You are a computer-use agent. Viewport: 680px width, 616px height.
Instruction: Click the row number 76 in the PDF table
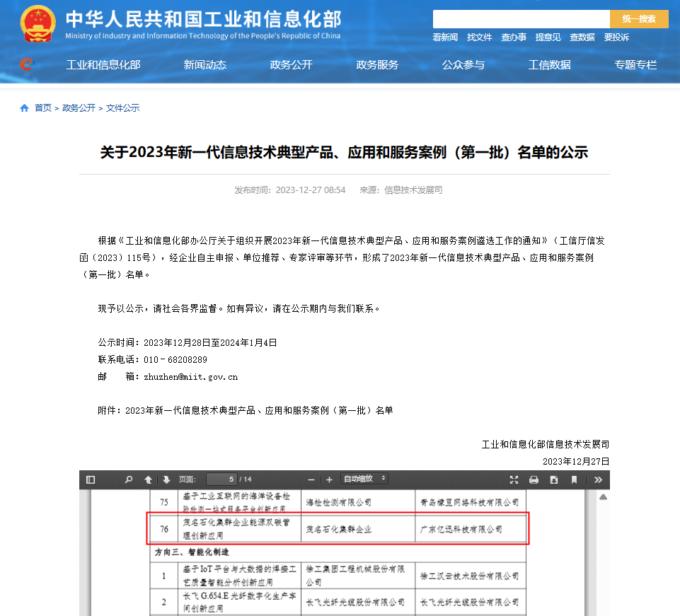click(164, 529)
